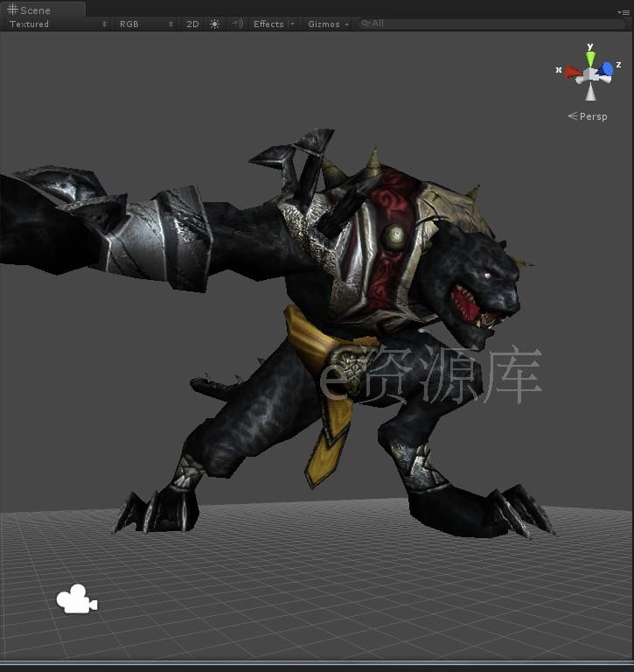Screen dimensions: 634x672
Task: Open the Scene panel options menu
Action: (624, 12)
